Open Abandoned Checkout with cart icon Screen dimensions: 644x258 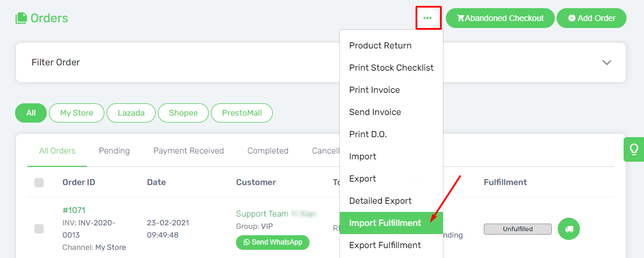[x=500, y=18]
